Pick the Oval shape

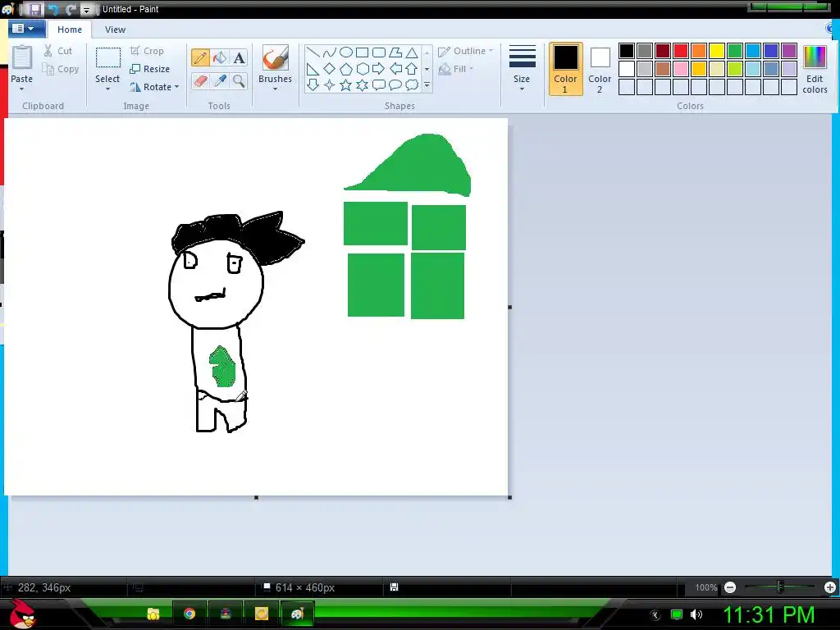346,52
